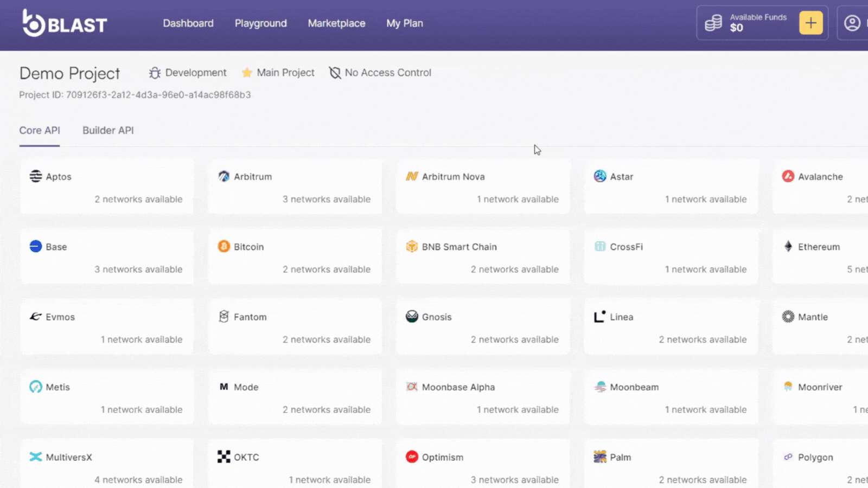868x488 pixels.
Task: Open My Plan page
Action: pyautogui.click(x=405, y=23)
